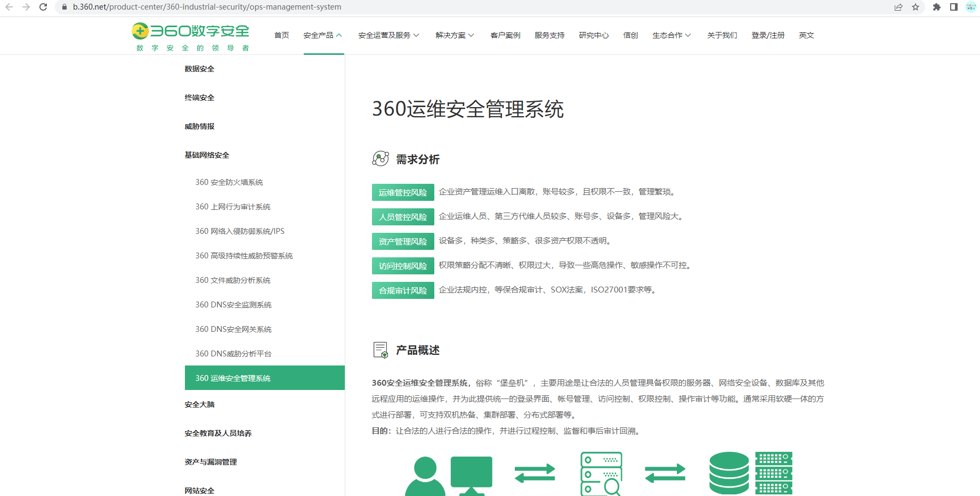The image size is (980, 496).
Task: Click the 360数字安全 logo
Action: click(x=191, y=37)
